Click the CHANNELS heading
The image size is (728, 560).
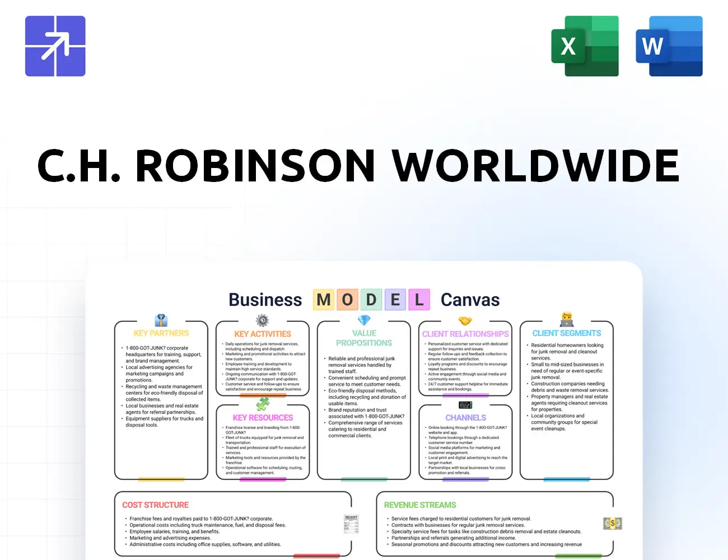coord(465,418)
